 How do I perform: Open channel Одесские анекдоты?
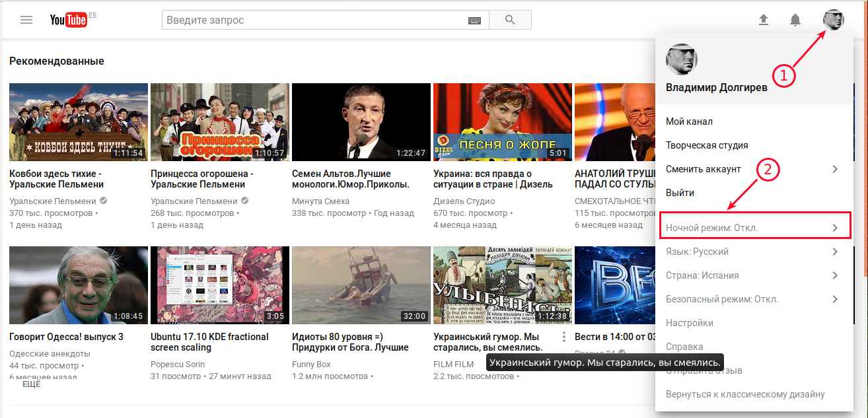point(50,353)
